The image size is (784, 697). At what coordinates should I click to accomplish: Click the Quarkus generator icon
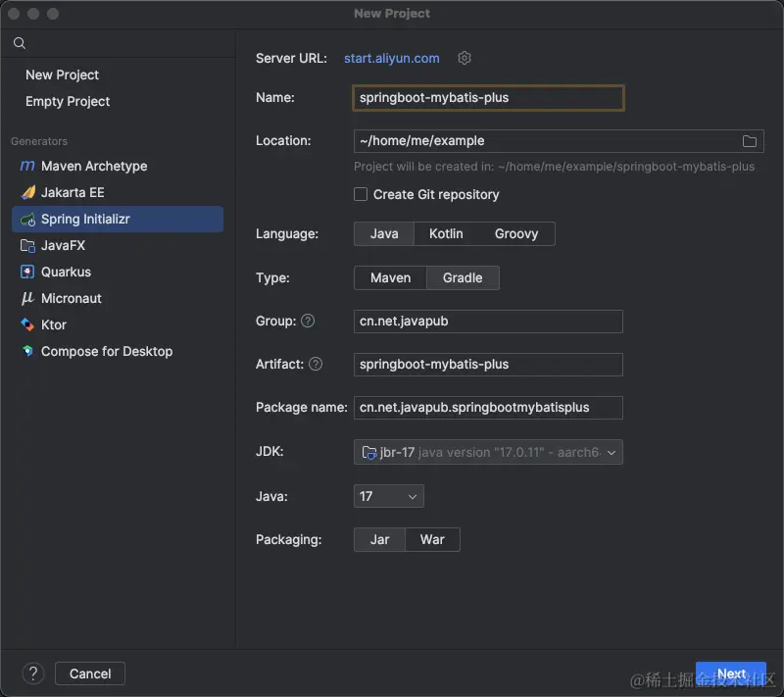click(27, 273)
